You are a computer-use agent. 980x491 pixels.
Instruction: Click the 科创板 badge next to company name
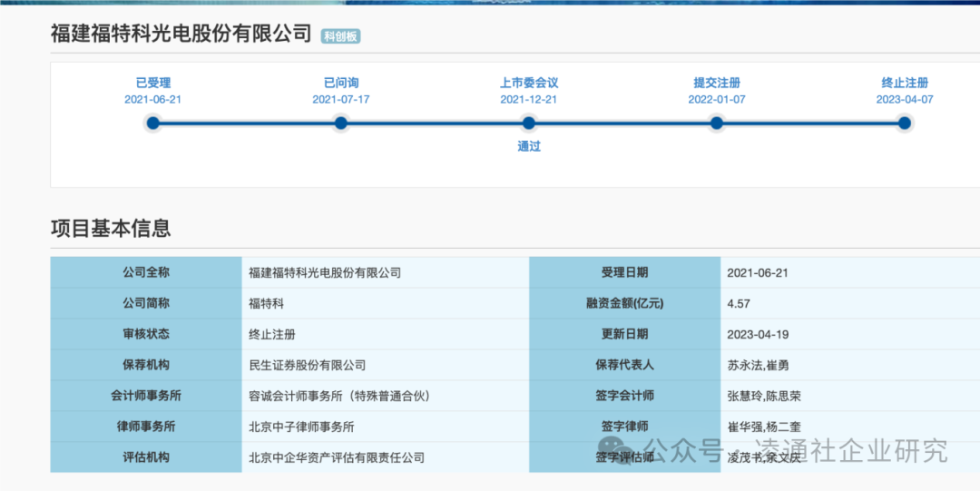pyautogui.click(x=340, y=36)
